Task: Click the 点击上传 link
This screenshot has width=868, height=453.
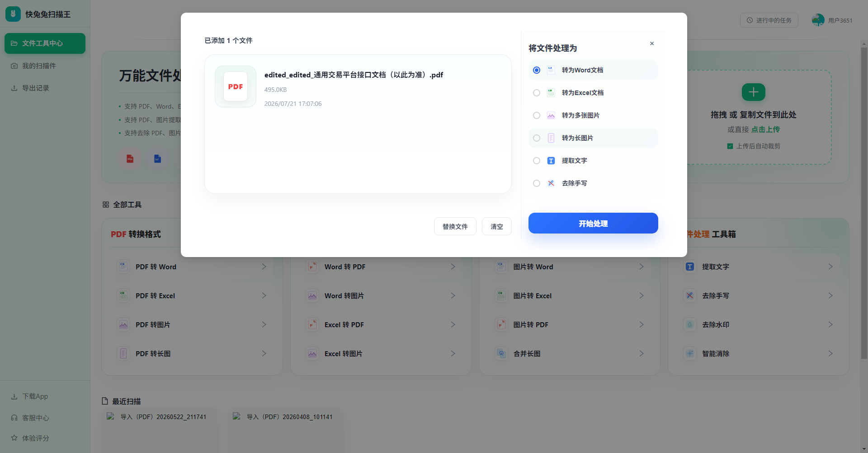Action: click(766, 129)
